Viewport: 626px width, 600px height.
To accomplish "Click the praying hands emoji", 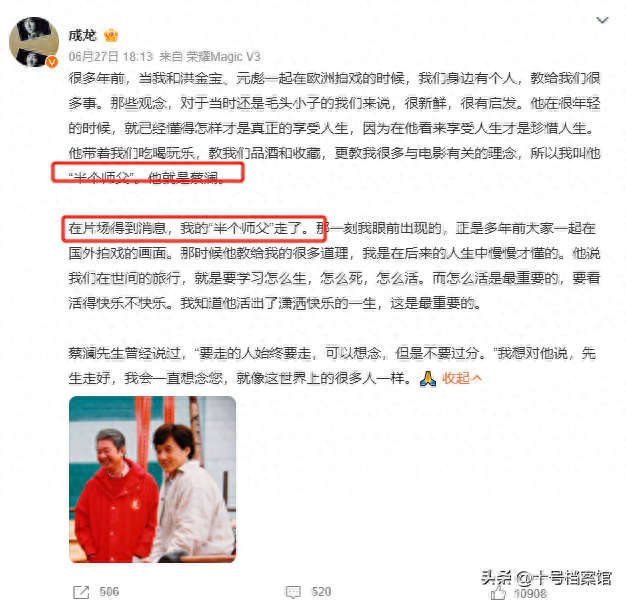I will [428, 378].
